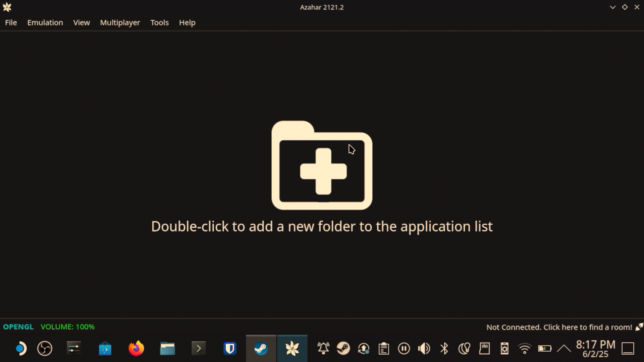Open the terminal from the taskbar
The image size is (644, 362).
pos(199,349)
